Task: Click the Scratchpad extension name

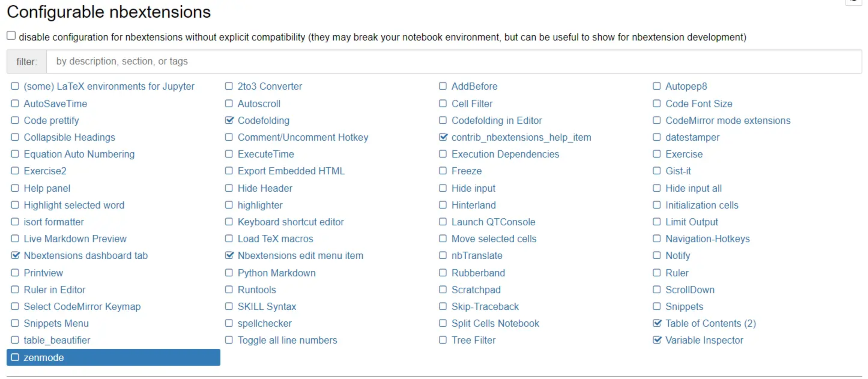Action: tap(476, 289)
